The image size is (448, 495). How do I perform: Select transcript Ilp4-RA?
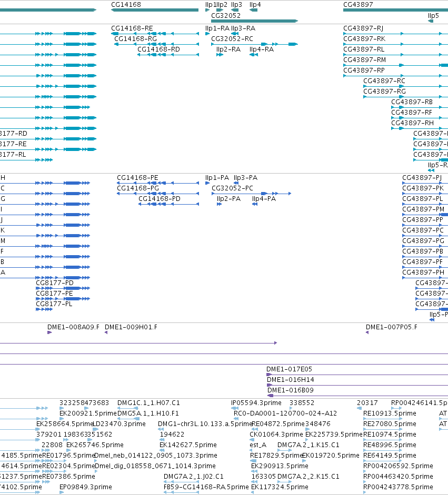point(254,55)
